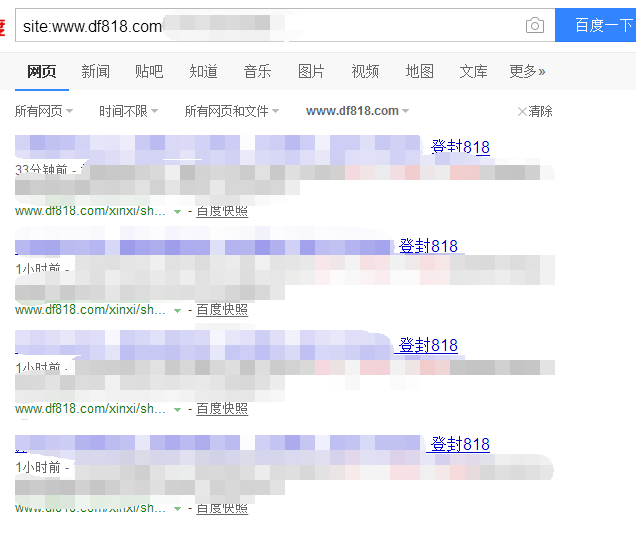
Task: Open the 视频 tab
Action: click(x=365, y=71)
